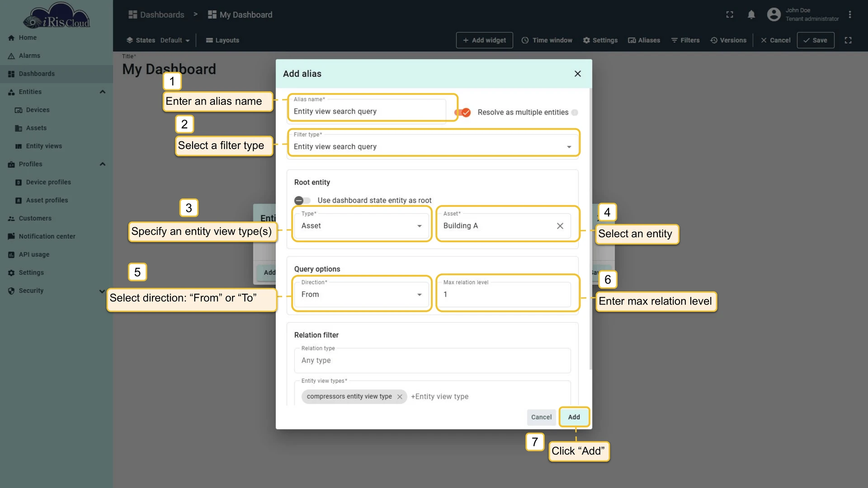
Task: Open Aliases in the toolbar
Action: 644,40
